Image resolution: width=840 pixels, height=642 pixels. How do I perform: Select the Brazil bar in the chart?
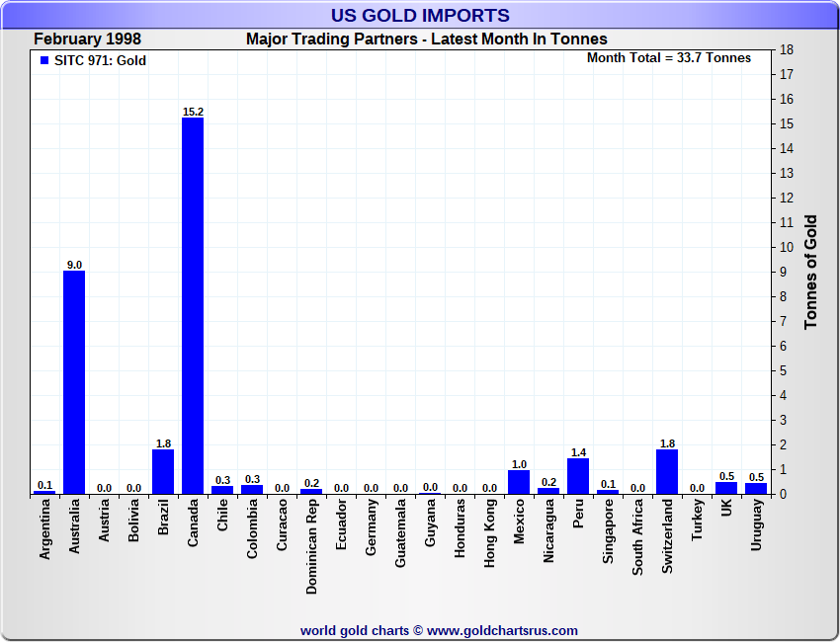(x=163, y=471)
